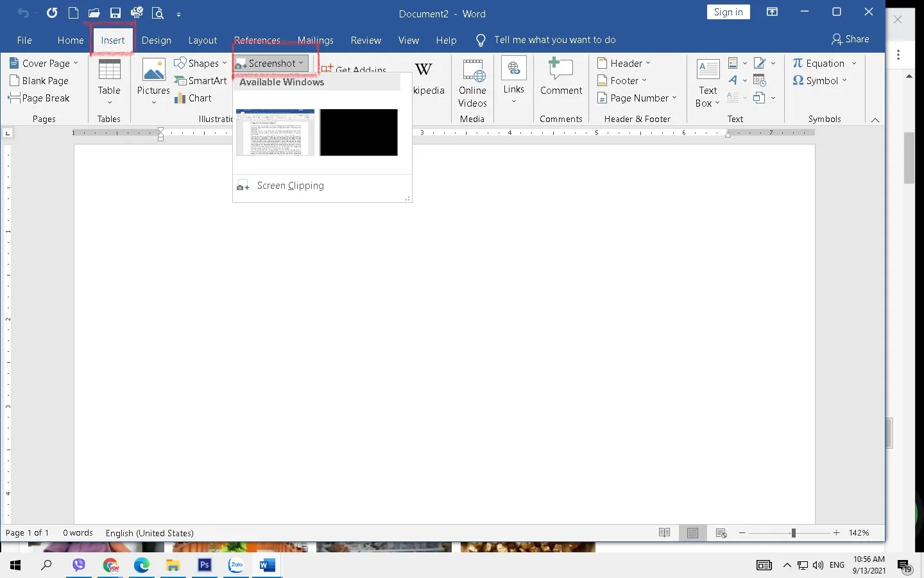The image size is (924, 578).
Task: Open the Symbol dropdown
Action: click(x=820, y=81)
